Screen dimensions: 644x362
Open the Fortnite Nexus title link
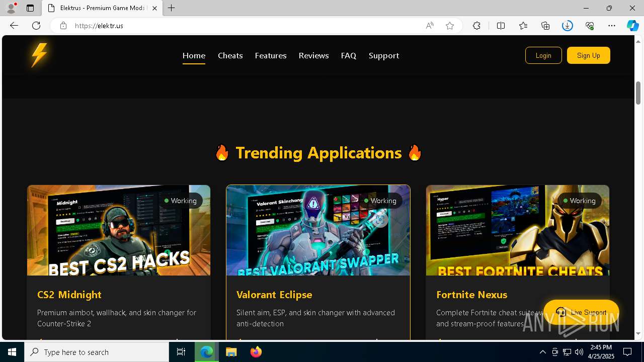coord(471,295)
